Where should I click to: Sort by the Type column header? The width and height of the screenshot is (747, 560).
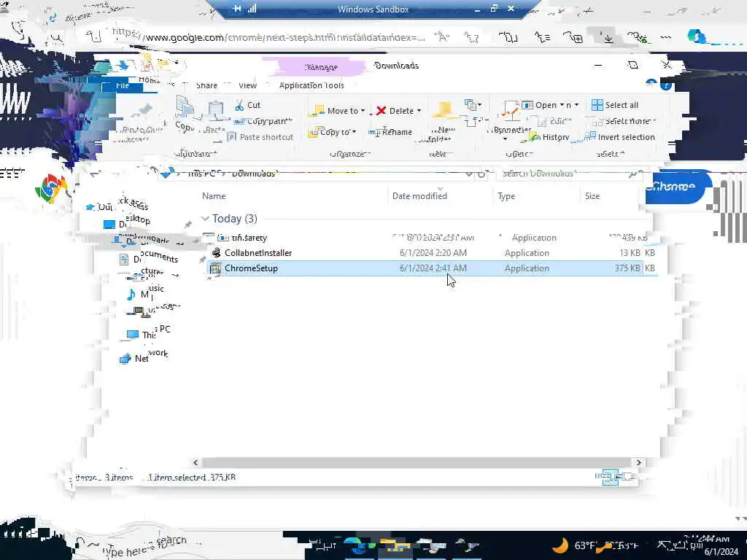506,195
